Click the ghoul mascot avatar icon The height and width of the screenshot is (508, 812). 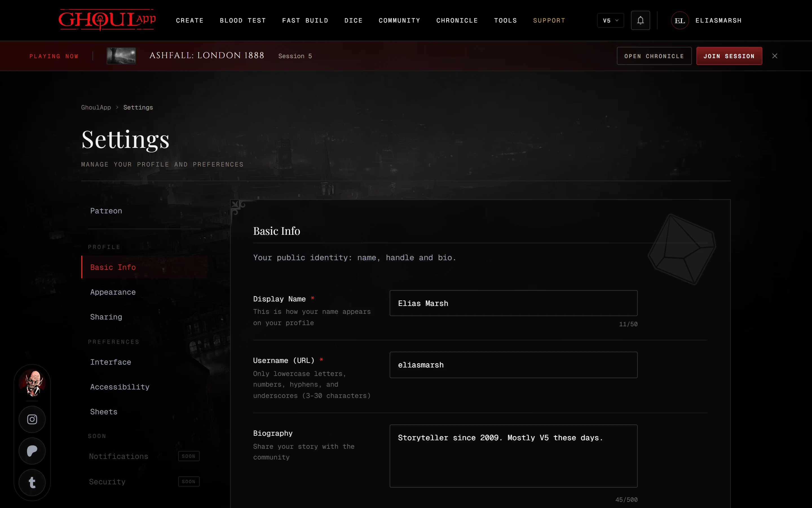(x=32, y=382)
